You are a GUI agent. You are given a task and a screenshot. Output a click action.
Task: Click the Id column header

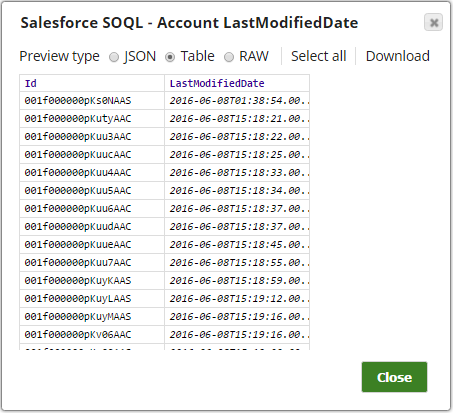[92, 83]
